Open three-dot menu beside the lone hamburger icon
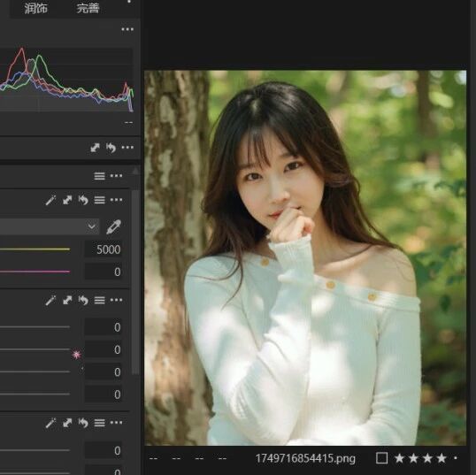Screen dimensions: 476x475 [116, 176]
